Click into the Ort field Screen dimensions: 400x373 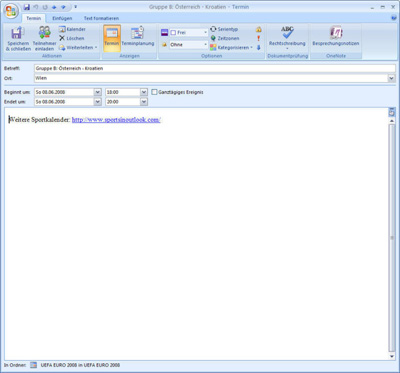211,78
